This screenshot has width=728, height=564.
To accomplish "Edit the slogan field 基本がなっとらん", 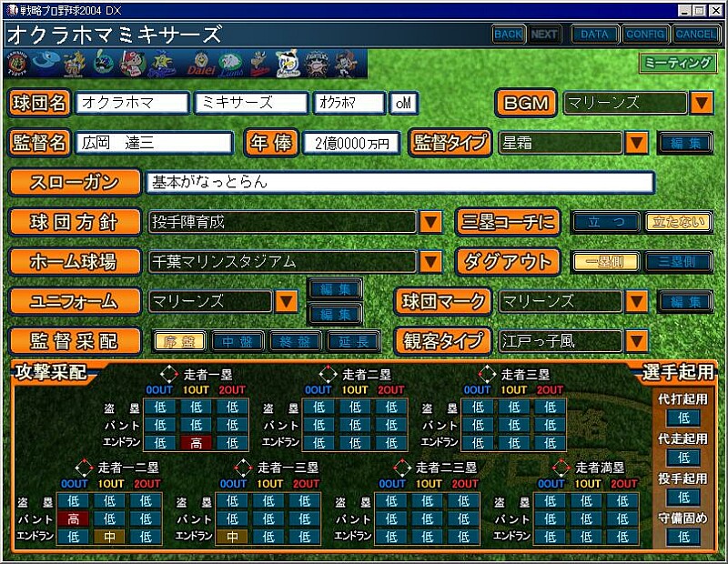I will [x=400, y=182].
